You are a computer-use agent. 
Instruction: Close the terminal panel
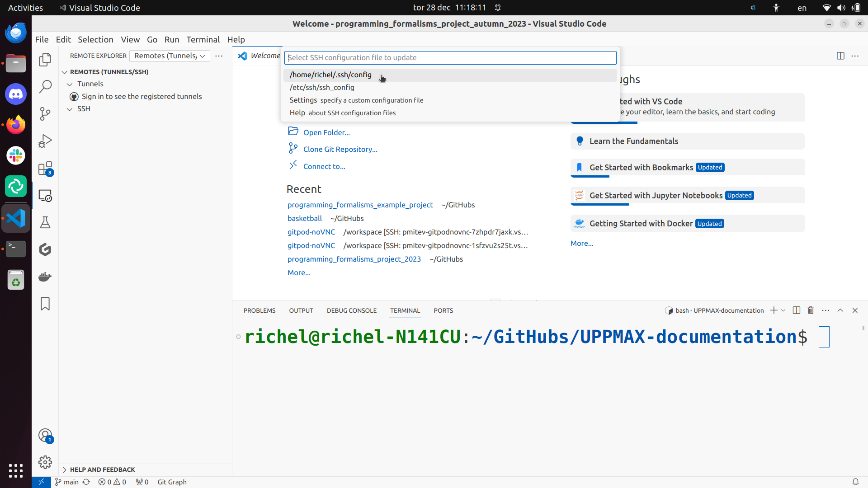click(855, 310)
